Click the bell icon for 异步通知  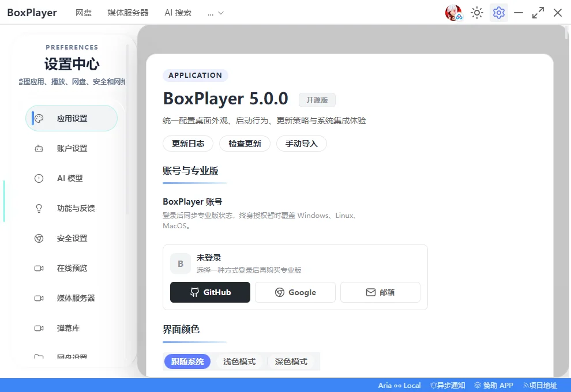[x=433, y=386]
